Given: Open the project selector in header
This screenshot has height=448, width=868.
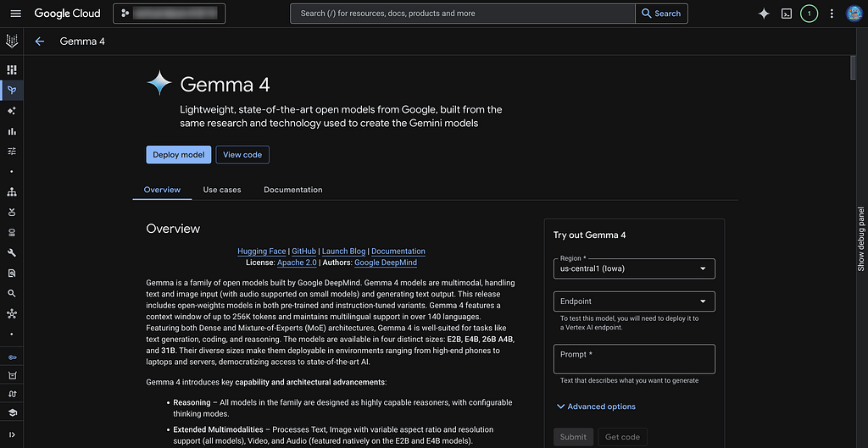Looking at the screenshot, I should pos(170,14).
